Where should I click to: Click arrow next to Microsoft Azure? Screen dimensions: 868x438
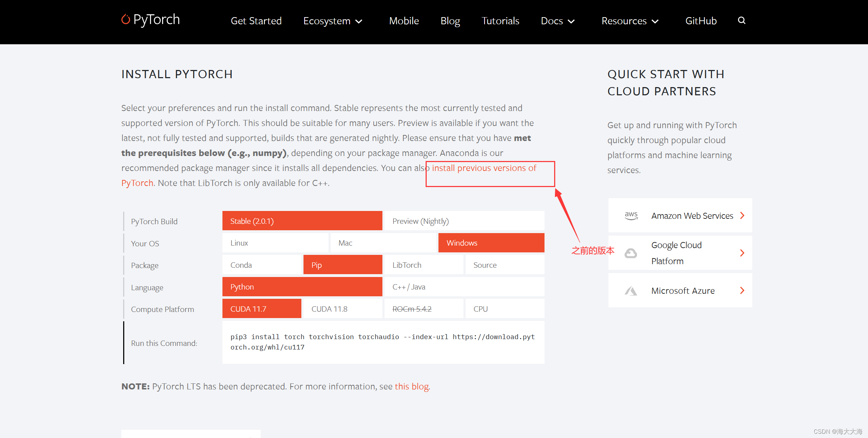click(742, 291)
